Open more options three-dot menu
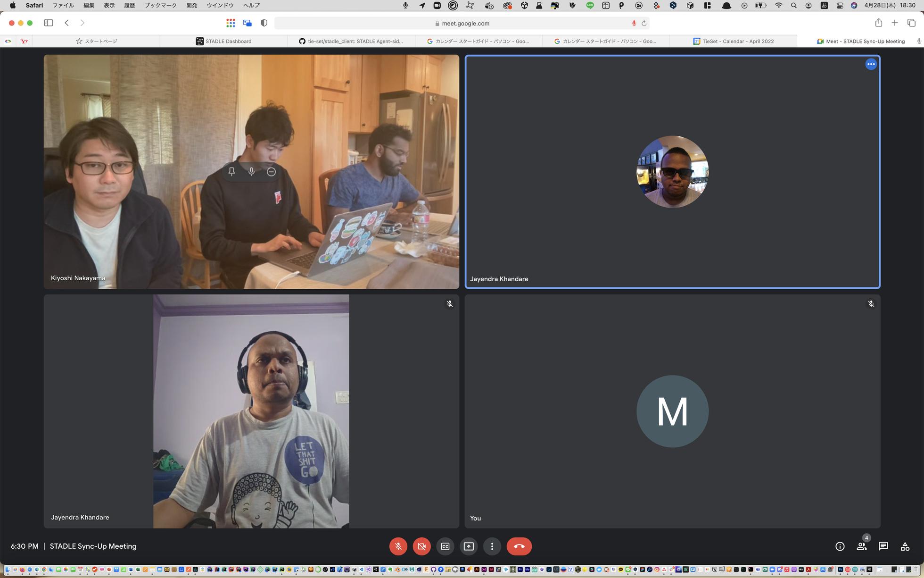 tap(492, 546)
